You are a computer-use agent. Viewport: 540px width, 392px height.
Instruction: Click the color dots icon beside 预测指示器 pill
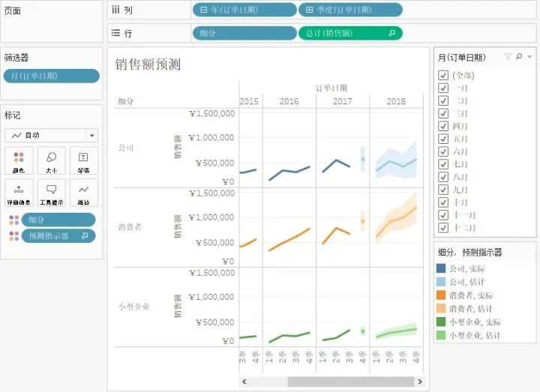pos(13,236)
